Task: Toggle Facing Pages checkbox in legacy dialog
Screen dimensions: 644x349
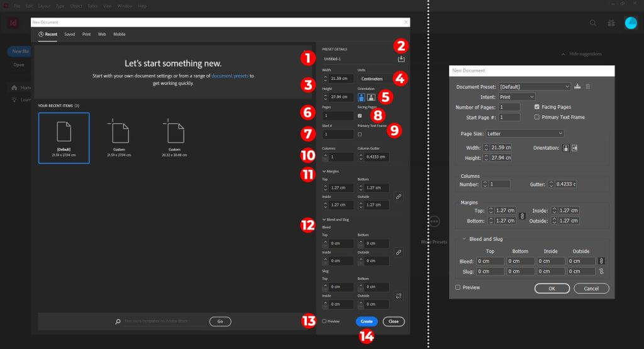Action: coord(537,108)
